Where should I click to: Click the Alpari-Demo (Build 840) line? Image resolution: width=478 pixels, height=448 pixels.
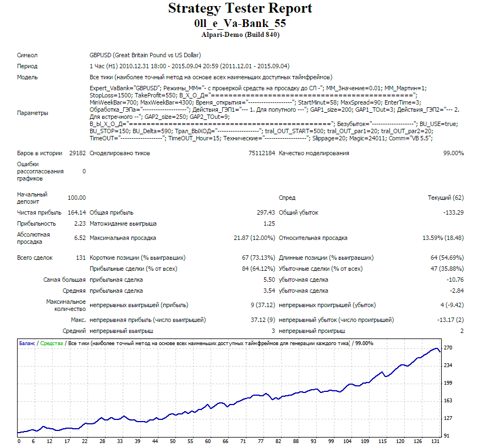pos(240,35)
